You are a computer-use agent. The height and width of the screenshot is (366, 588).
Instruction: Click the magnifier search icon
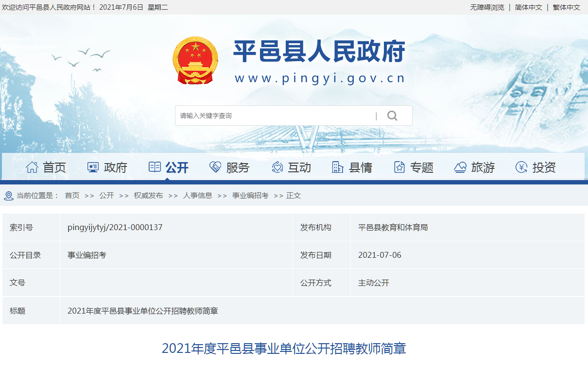pos(392,116)
